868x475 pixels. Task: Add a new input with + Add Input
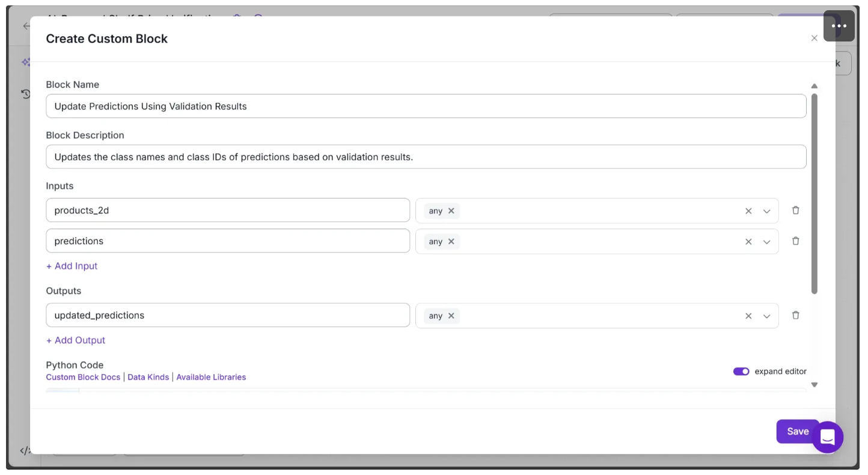pyautogui.click(x=72, y=266)
